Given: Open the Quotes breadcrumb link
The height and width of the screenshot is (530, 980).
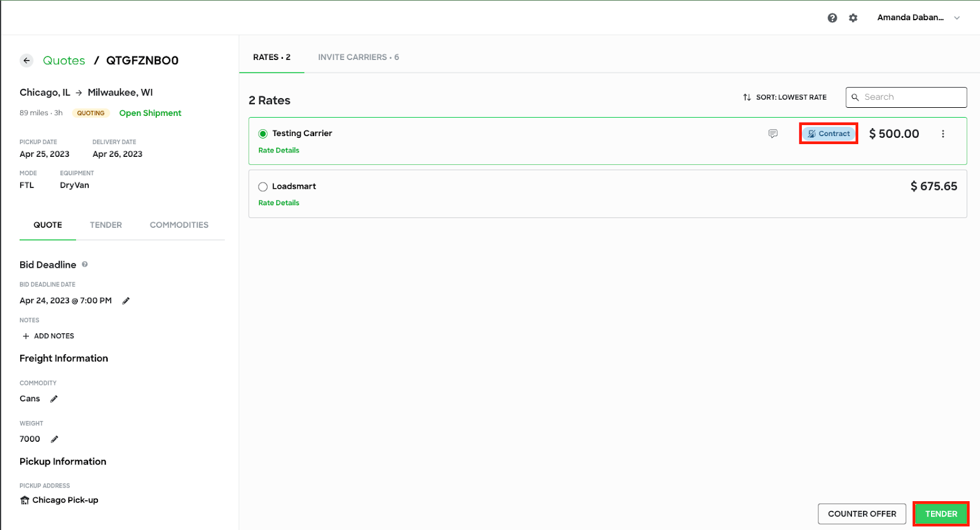Looking at the screenshot, I should click(x=64, y=60).
